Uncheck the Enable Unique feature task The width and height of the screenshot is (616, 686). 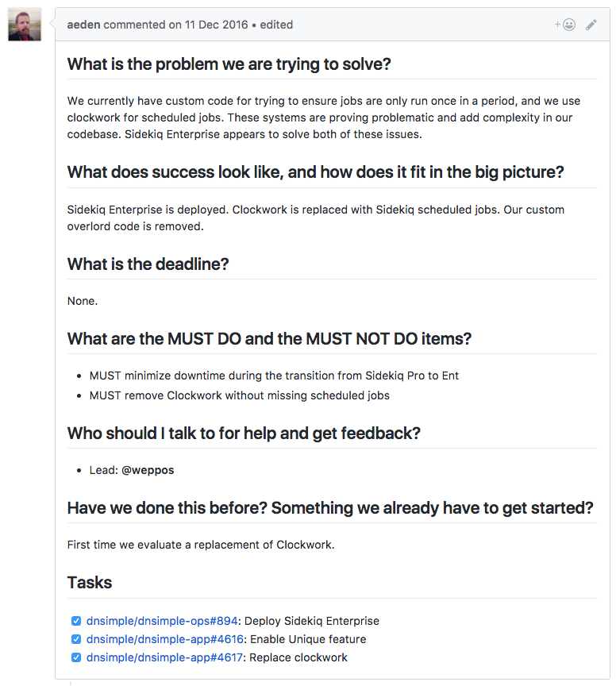pos(76,639)
